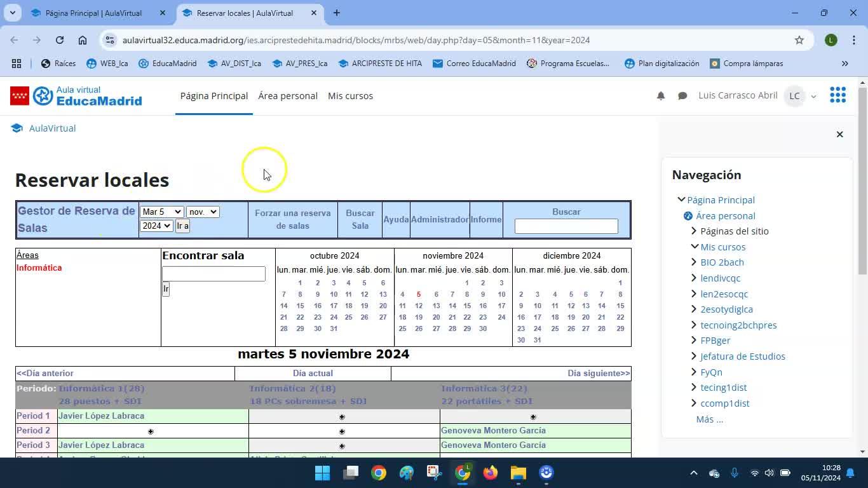Book Informática 1 in Period 2
The width and height of the screenshot is (868, 488).
point(151,431)
